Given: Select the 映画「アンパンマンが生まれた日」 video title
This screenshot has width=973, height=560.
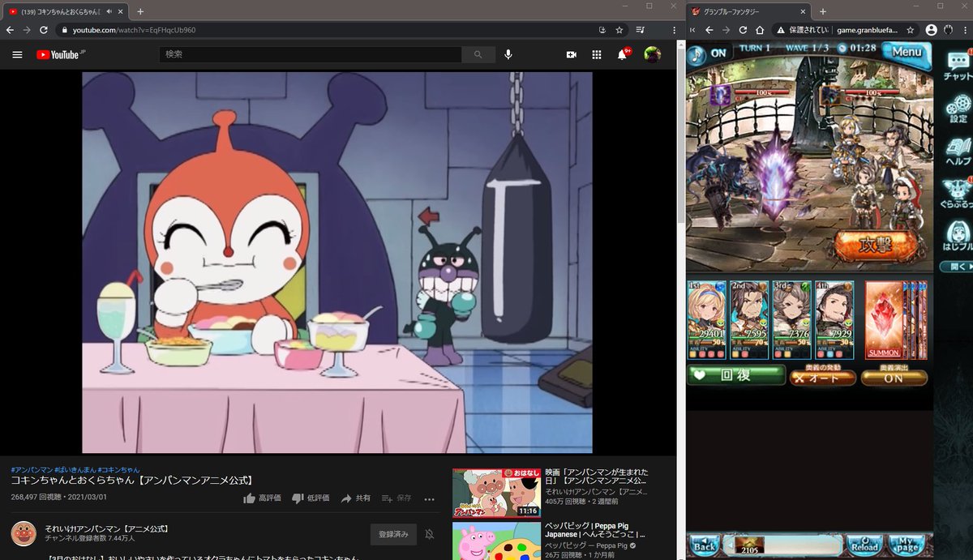Looking at the screenshot, I should pyautogui.click(x=596, y=477).
